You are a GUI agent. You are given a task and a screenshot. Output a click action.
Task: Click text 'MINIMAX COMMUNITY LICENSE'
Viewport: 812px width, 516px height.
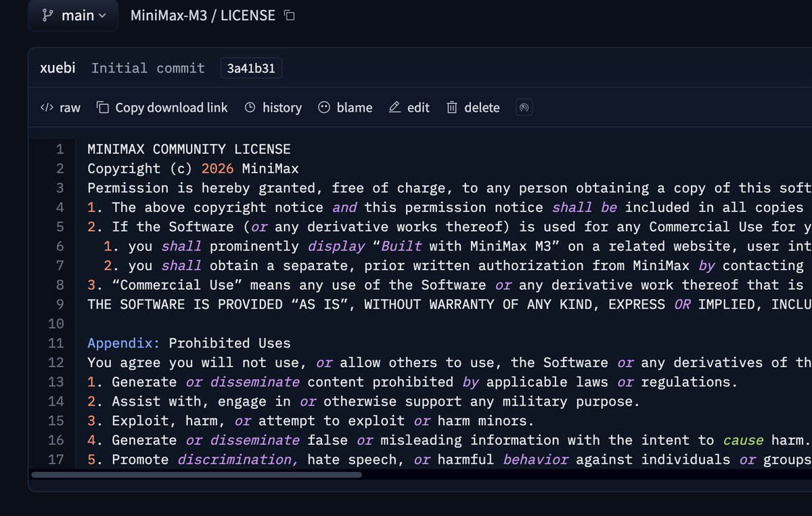(x=189, y=149)
